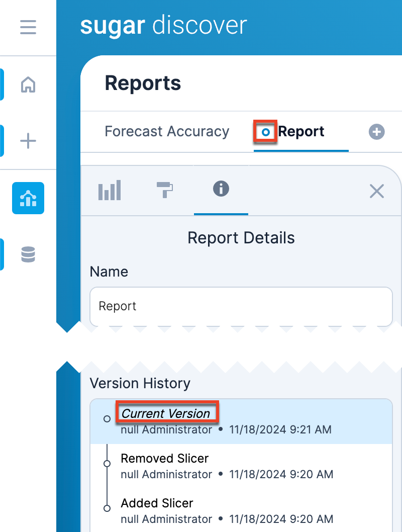
Task: Open the hamburger menu icon
Action: (x=28, y=27)
